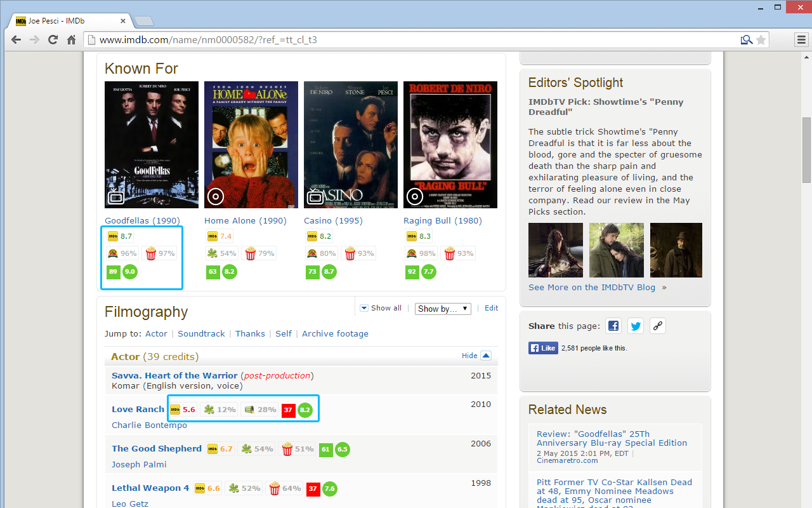Image resolution: width=812 pixels, height=508 pixels.
Task: Open the first Penny Dreadful spotlight image
Action: [556, 250]
